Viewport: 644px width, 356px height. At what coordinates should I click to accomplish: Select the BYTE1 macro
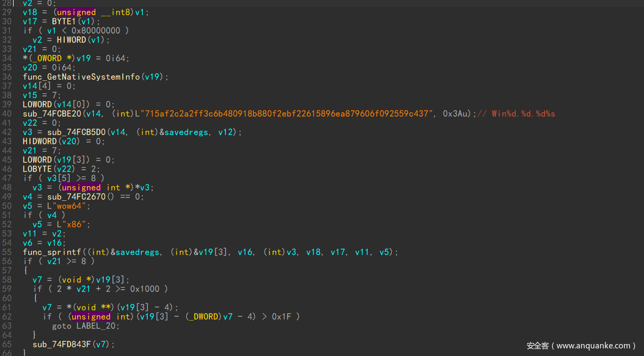click(64, 21)
